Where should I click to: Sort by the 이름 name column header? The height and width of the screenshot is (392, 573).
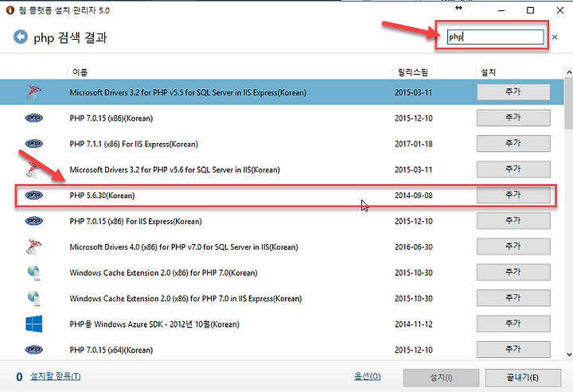coord(80,72)
